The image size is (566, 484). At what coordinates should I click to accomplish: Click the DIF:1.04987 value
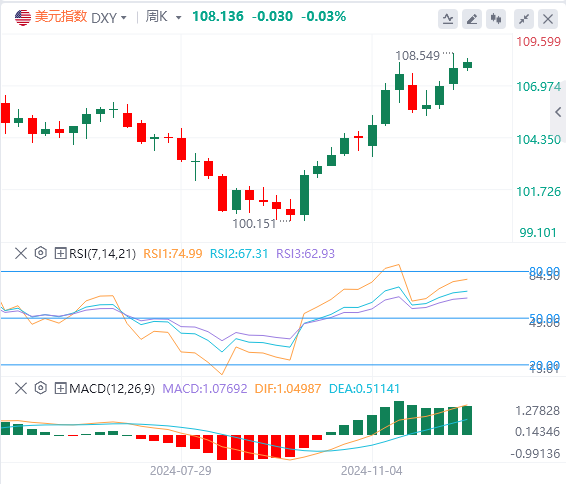coord(288,389)
